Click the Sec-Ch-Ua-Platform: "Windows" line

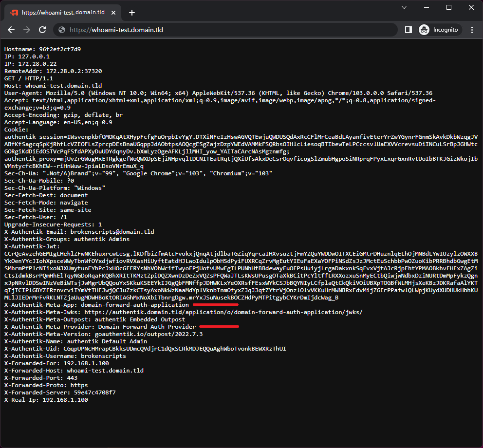coord(55,188)
